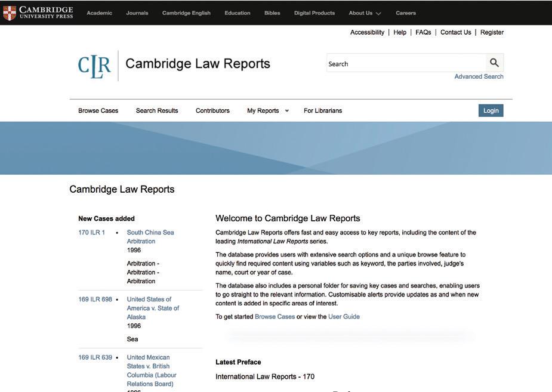Click the Cambridge Law Reports site title
Screen dimensions: 552x392
198,64
